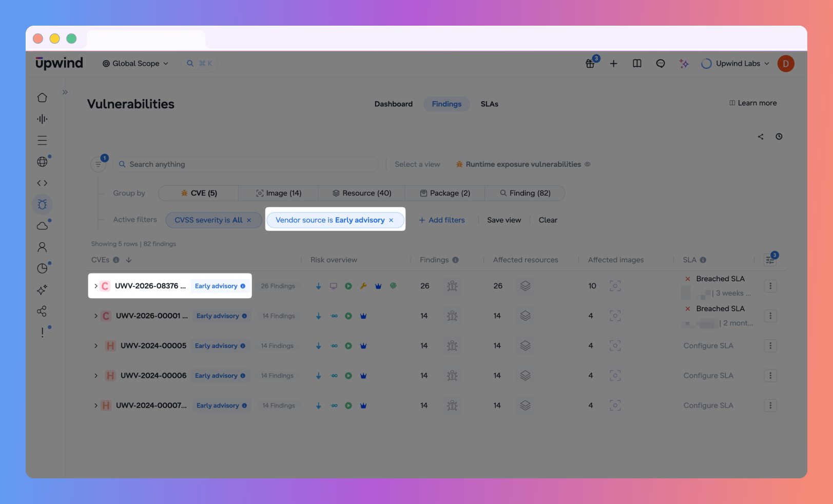Open table column settings icon
833x504 pixels.
tap(770, 260)
